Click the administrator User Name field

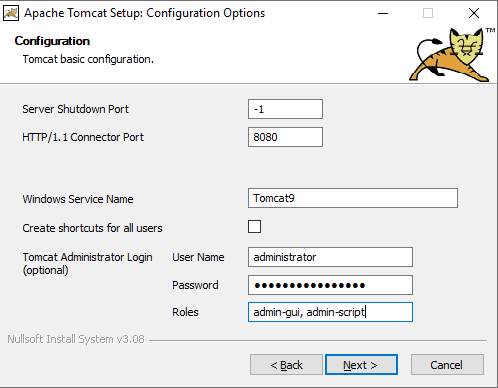coord(330,257)
